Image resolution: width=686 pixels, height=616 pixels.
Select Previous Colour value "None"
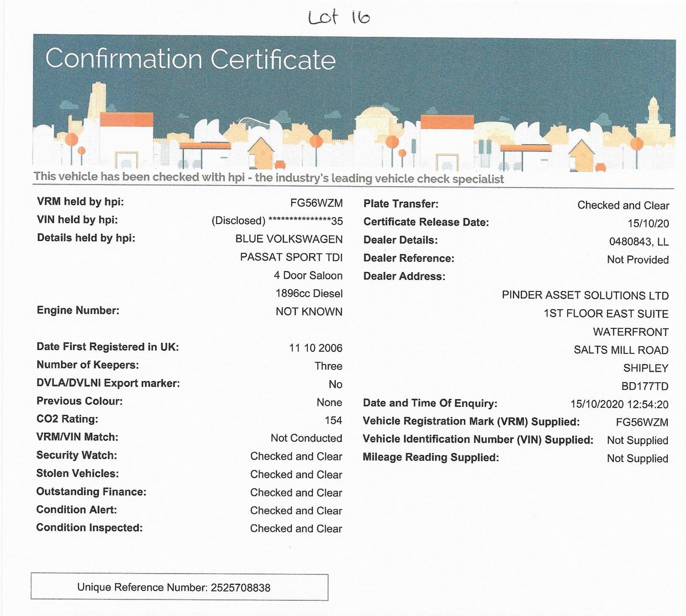(x=329, y=402)
